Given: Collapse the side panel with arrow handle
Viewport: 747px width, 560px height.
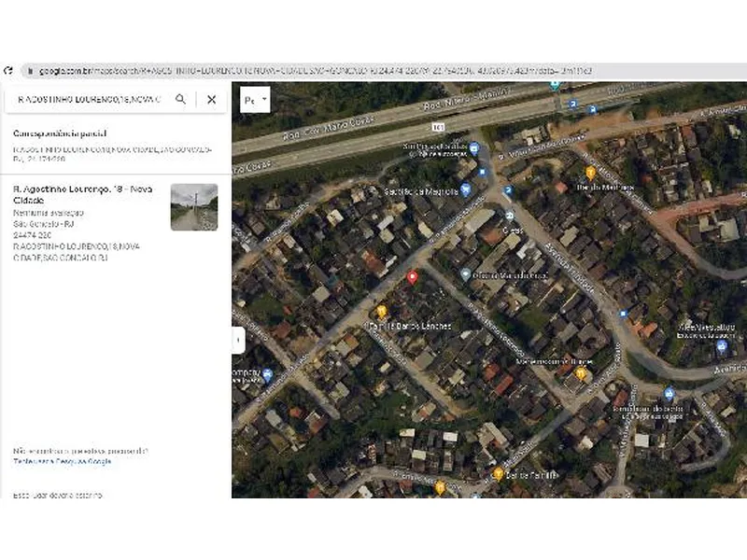Looking at the screenshot, I should point(237,341).
